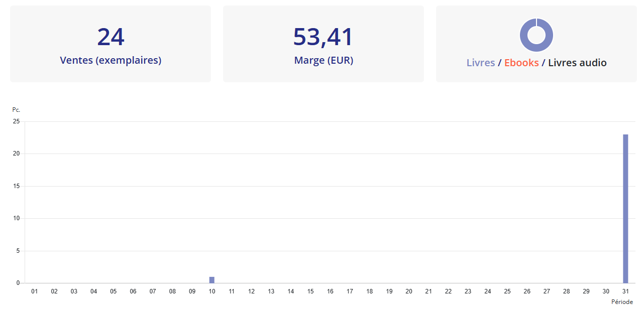Click the x-axis tick label "31"
The height and width of the screenshot is (313, 644).
tap(625, 291)
